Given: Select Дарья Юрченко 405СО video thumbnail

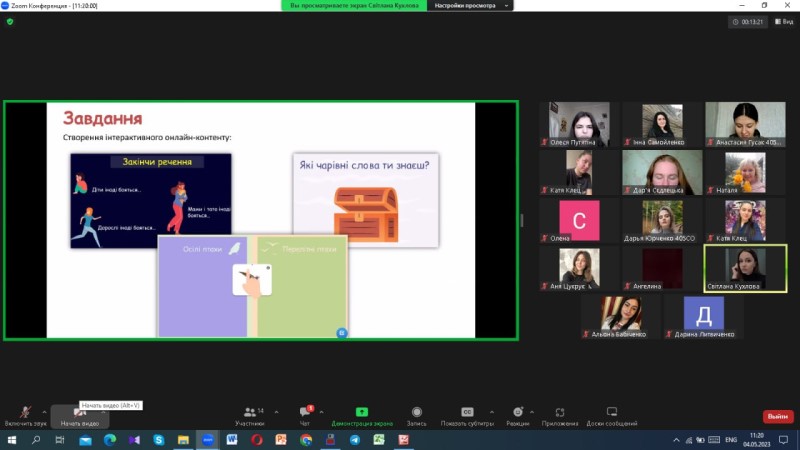Looking at the screenshot, I should tap(662, 220).
